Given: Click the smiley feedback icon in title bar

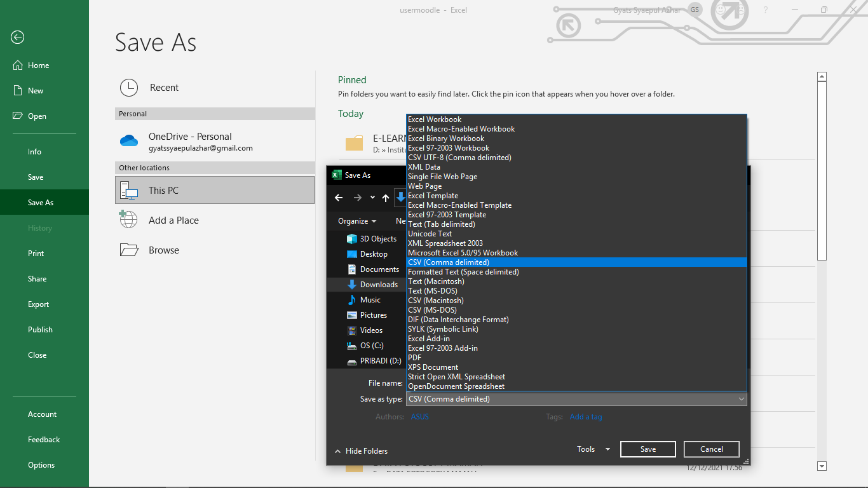Looking at the screenshot, I should pyautogui.click(x=721, y=10).
